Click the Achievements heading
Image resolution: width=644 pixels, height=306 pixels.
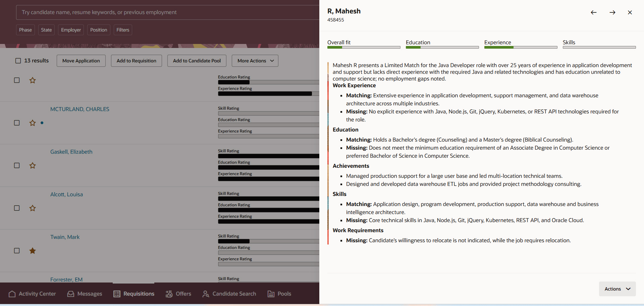pos(351,166)
